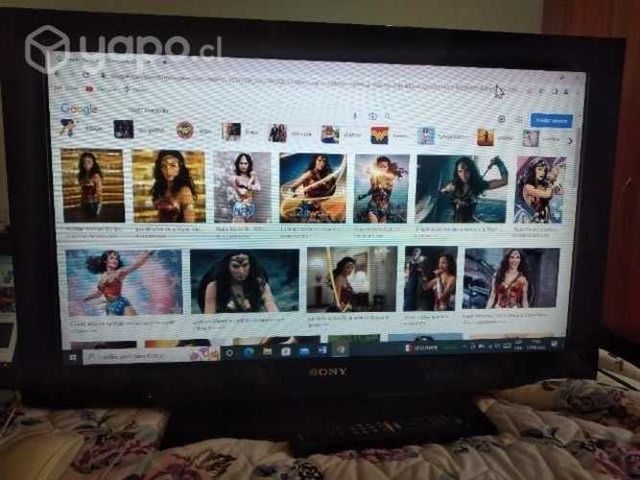Open the Google apps grid icon
The width and height of the screenshot is (640, 480).
click(518, 119)
